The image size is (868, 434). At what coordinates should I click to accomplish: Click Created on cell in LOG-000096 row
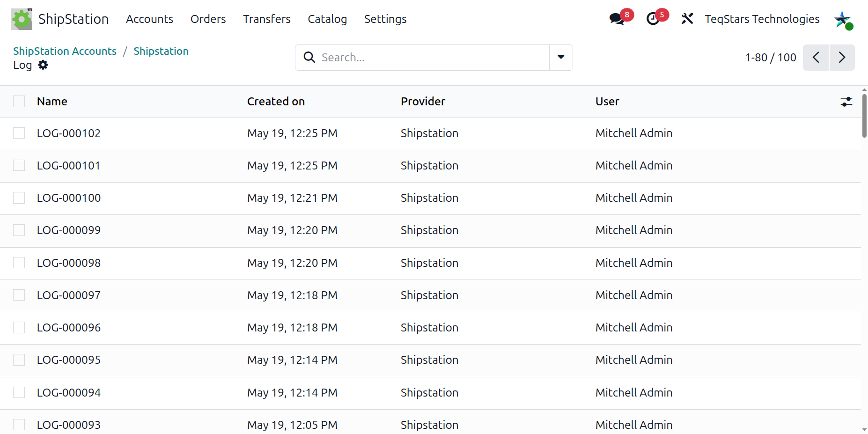(292, 328)
